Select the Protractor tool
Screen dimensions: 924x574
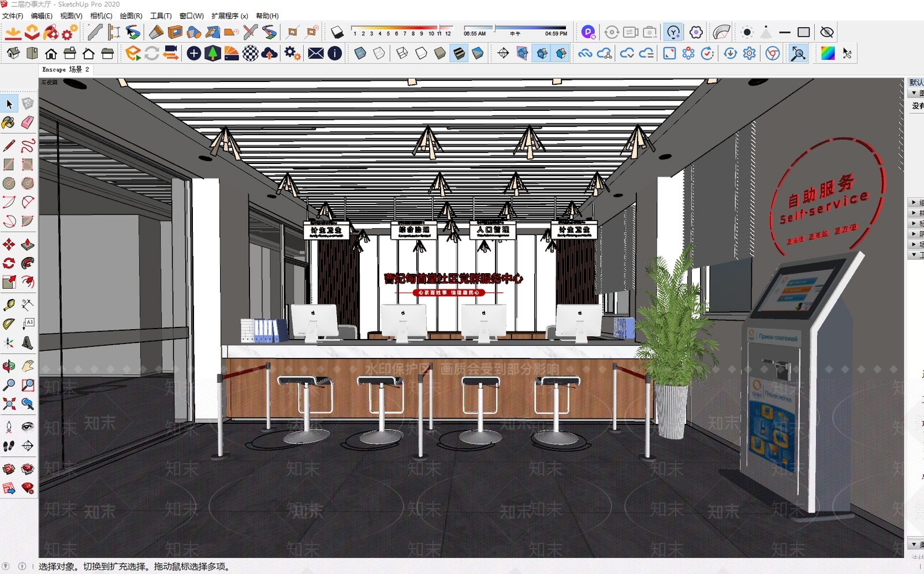(9, 324)
